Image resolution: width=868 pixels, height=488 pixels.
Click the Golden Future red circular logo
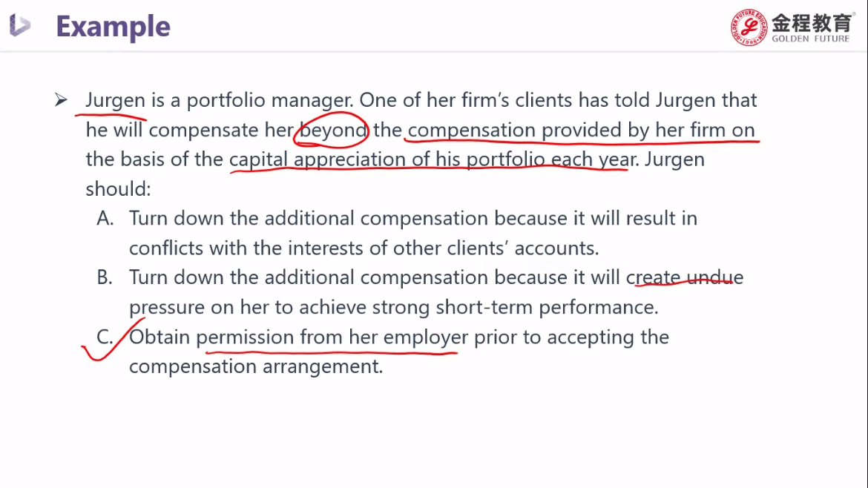749,28
